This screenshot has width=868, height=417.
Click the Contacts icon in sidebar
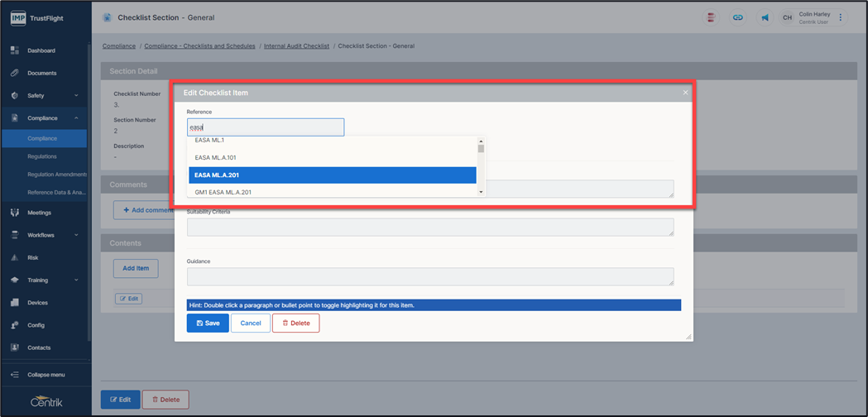(x=15, y=347)
